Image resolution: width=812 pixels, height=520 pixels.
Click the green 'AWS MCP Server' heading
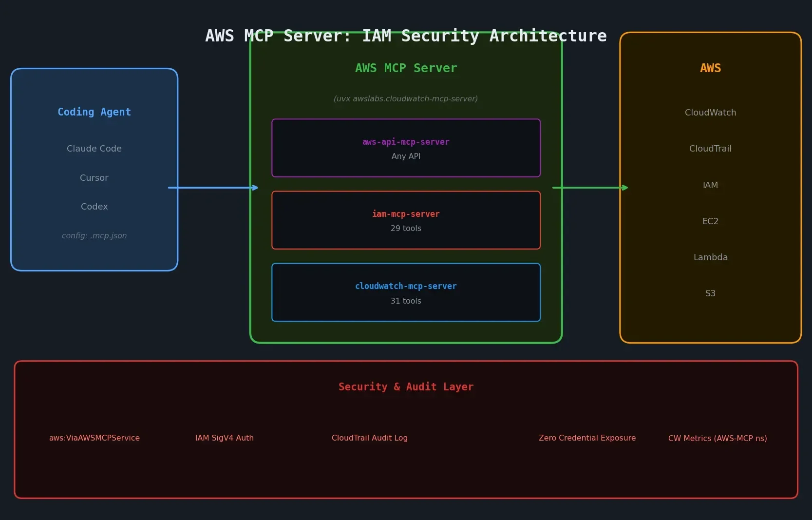tap(406, 68)
